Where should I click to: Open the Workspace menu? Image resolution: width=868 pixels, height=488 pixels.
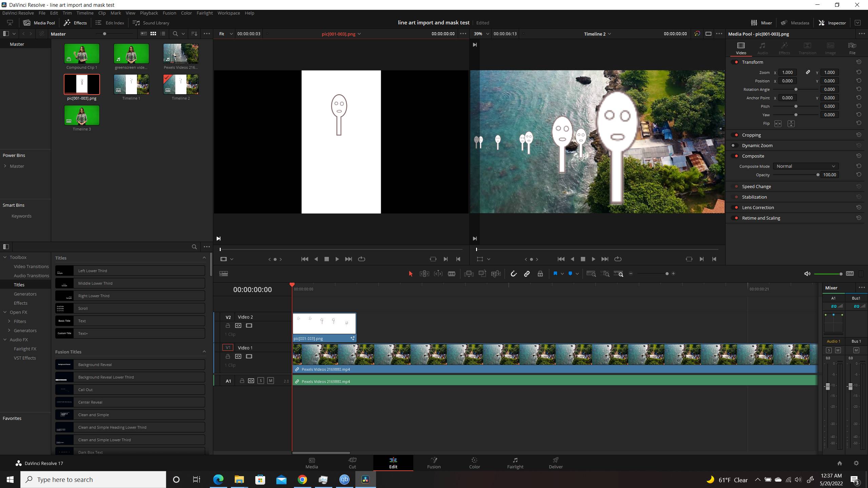[x=229, y=13]
